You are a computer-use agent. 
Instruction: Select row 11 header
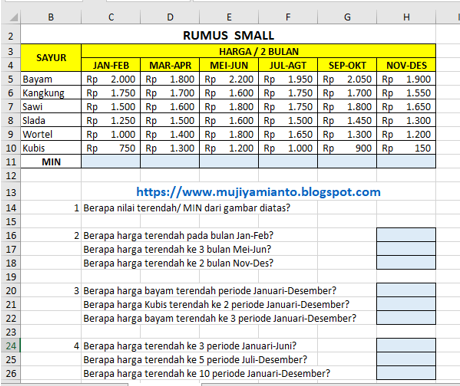coord(11,162)
